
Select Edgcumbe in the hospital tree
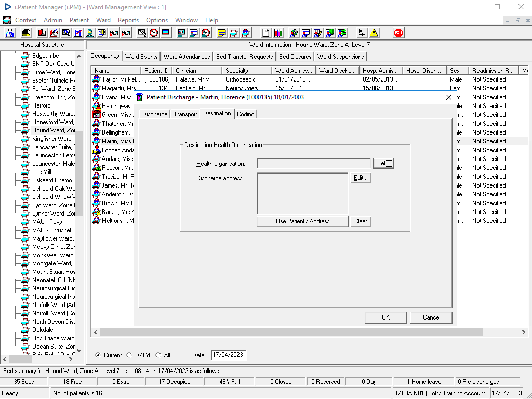pyautogui.click(x=46, y=56)
